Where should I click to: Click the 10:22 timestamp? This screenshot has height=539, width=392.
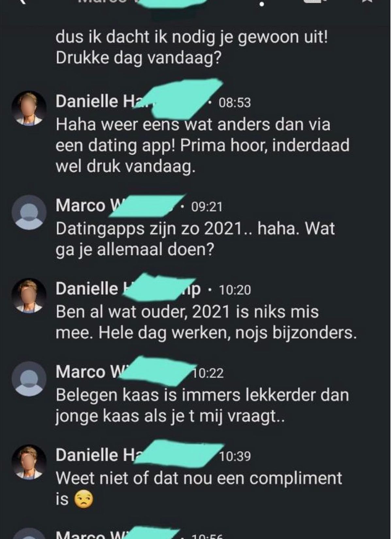(208, 373)
